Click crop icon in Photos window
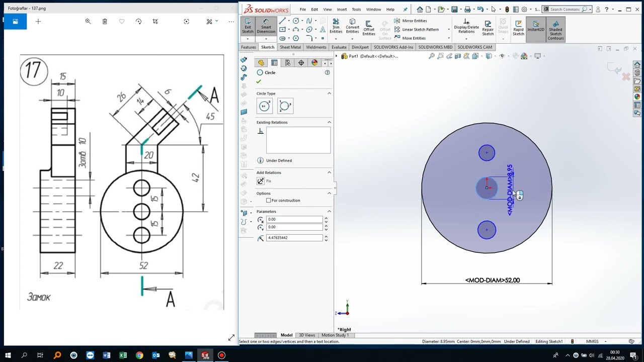The image size is (644, 362). click(155, 21)
